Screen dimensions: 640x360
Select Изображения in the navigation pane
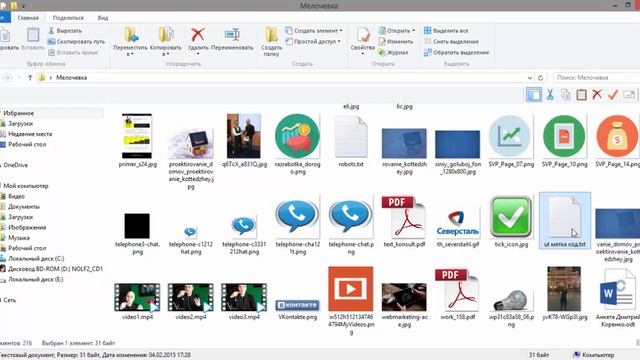click(27, 227)
